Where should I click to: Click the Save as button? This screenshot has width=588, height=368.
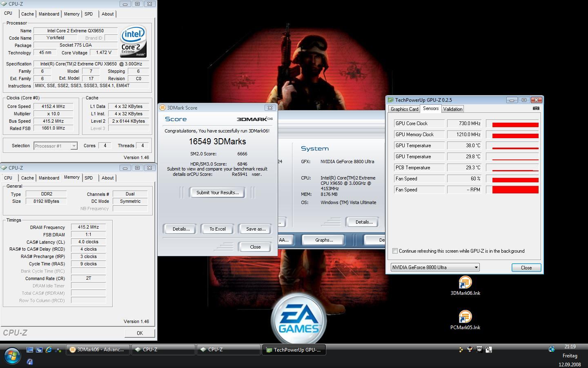[256, 229]
